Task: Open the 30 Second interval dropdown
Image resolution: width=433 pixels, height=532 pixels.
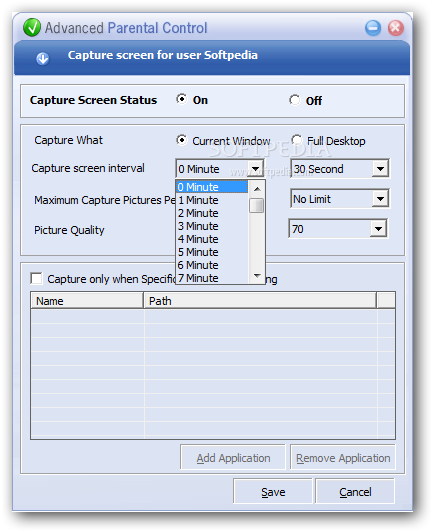Action: pos(380,168)
